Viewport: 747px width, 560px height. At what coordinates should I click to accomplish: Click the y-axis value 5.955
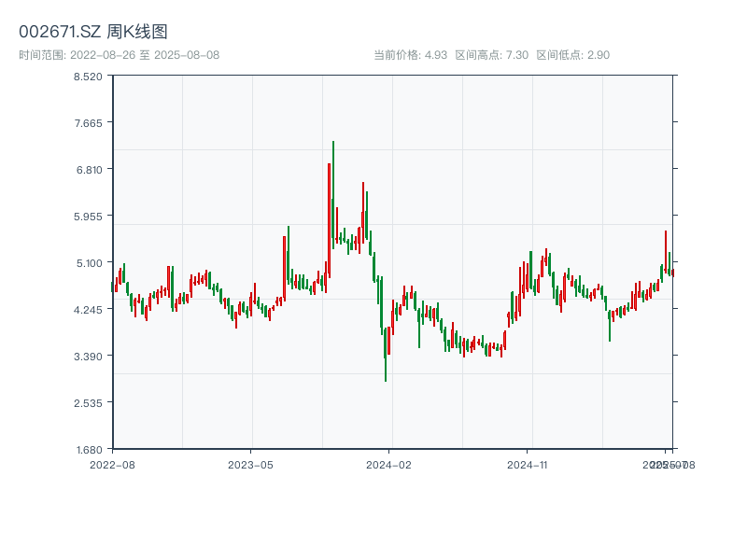coord(88,217)
